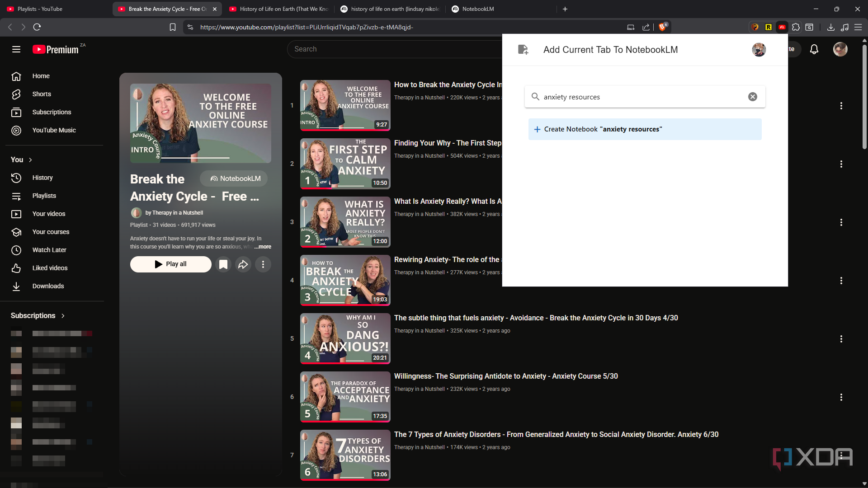Expand the Subscriptions section chevron
The image size is (868, 488).
click(63, 316)
